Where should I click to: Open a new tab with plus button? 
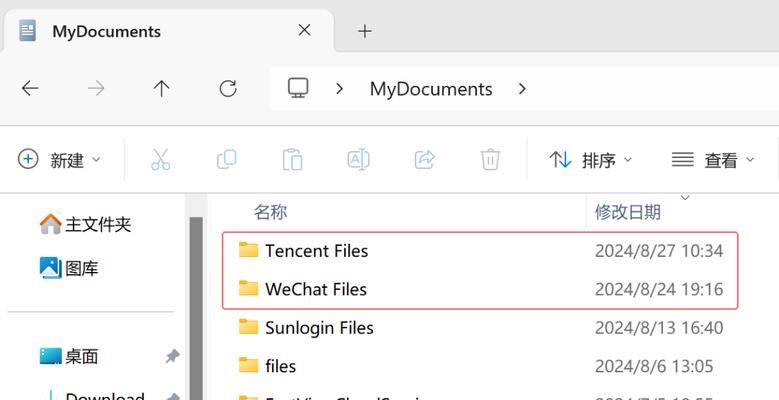pos(365,31)
